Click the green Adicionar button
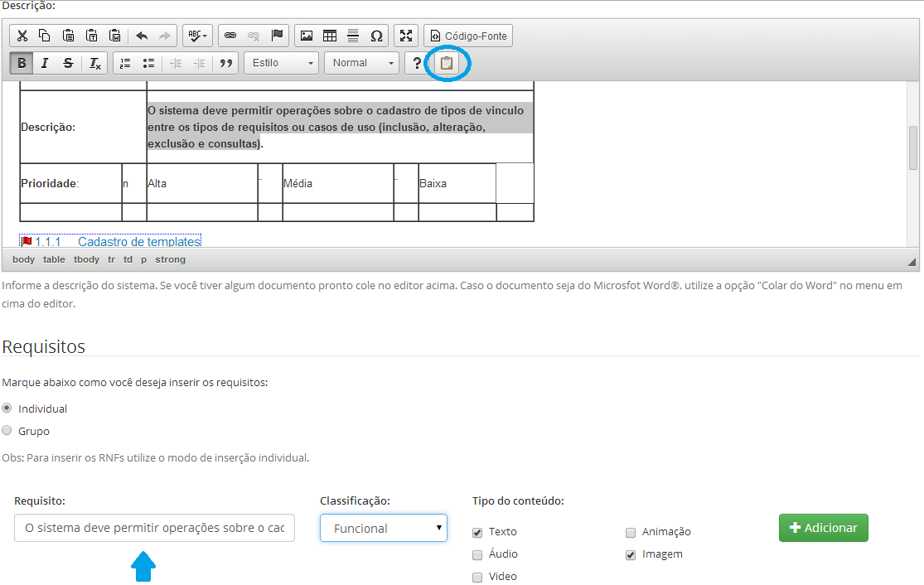 (x=823, y=528)
